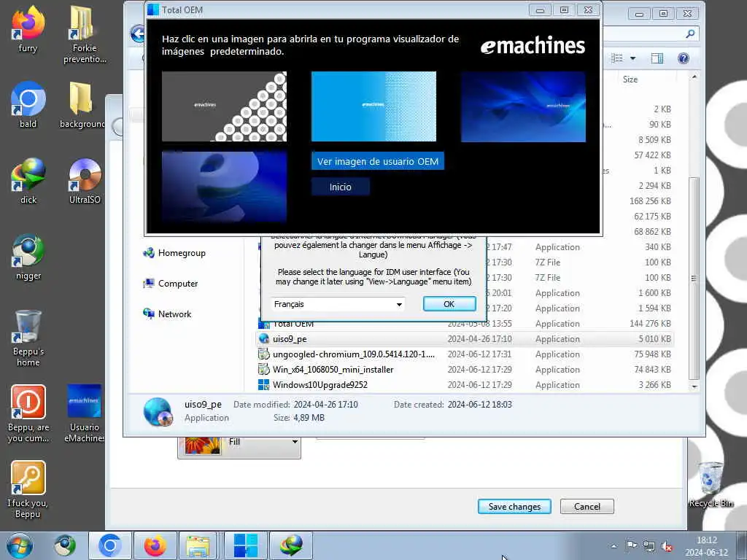The height and width of the screenshot is (560, 747).
Task: Click the Explorer scrollbar up arrow
Action: tap(694, 77)
